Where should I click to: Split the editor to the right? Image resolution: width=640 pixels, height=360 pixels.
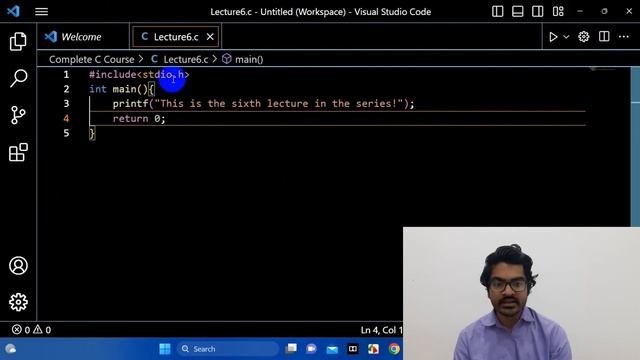[604, 36]
